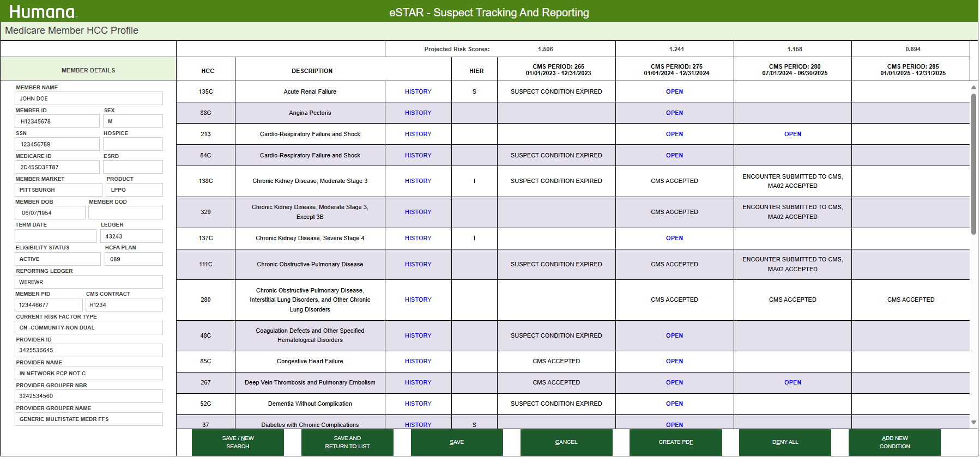The image size is (980, 458).
Task: Click Save and Return to List
Action: point(347,442)
